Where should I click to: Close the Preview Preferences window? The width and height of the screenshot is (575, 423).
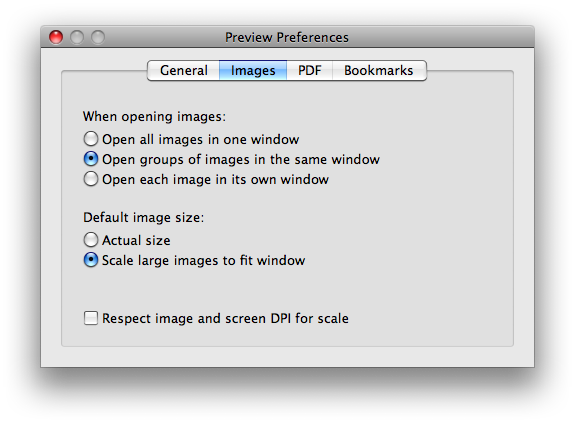point(56,37)
